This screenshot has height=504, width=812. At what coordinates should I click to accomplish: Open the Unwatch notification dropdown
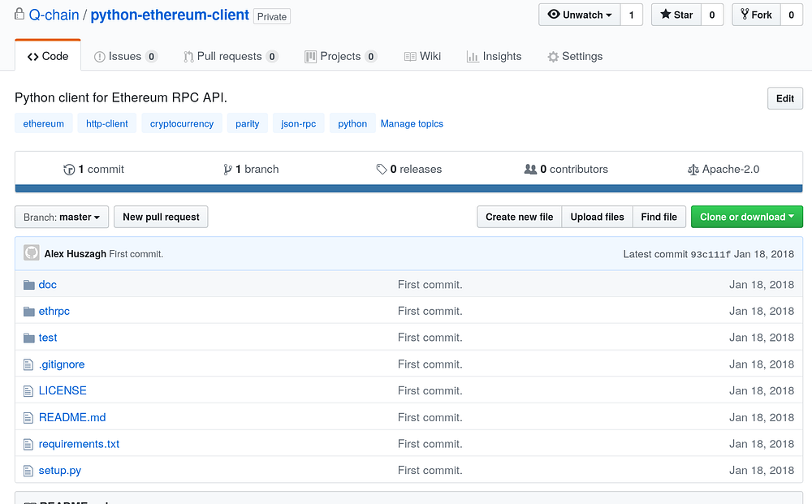point(579,15)
